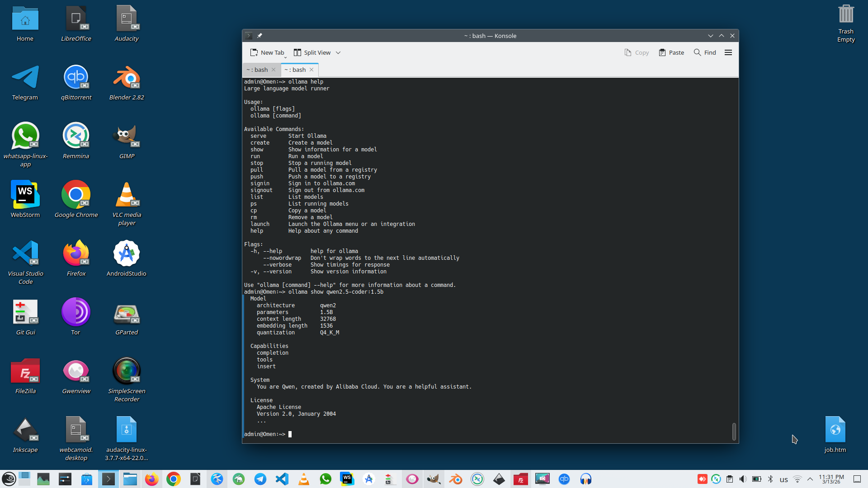Open the Wi-Fi network tray icon
This screenshot has width=868, height=488.
(797, 479)
